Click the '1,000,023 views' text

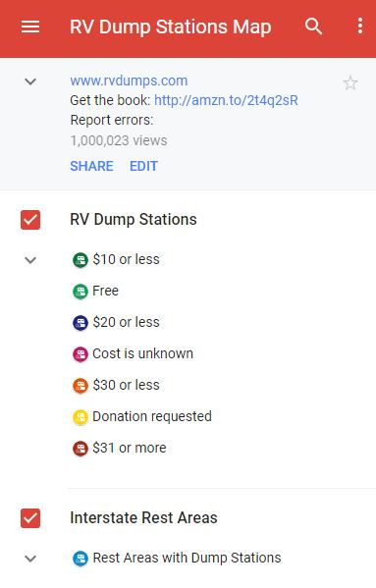click(119, 140)
